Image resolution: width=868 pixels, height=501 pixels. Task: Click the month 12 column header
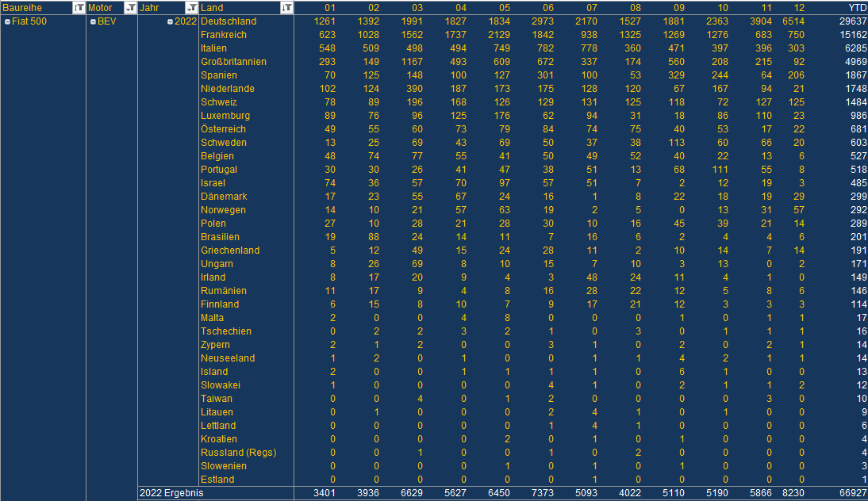[798, 7]
